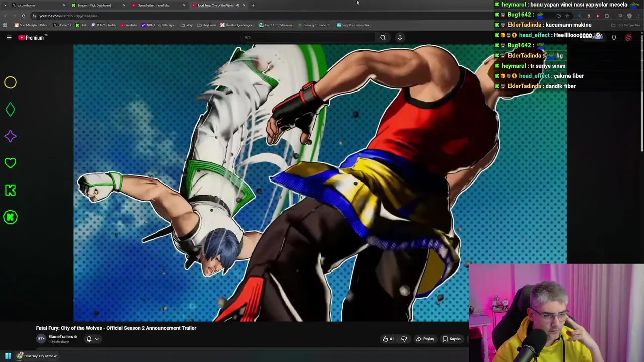Image resolution: width=644 pixels, height=362 pixels.
Task: Click the Paylaş share button
Action: click(425, 339)
